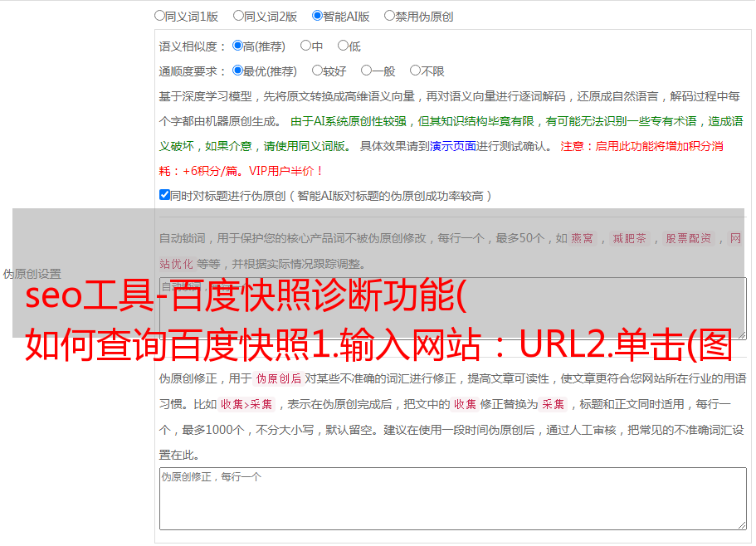The image size is (756, 546).
Task: Set 通顺度要求 to 不限
Action: pos(415,71)
